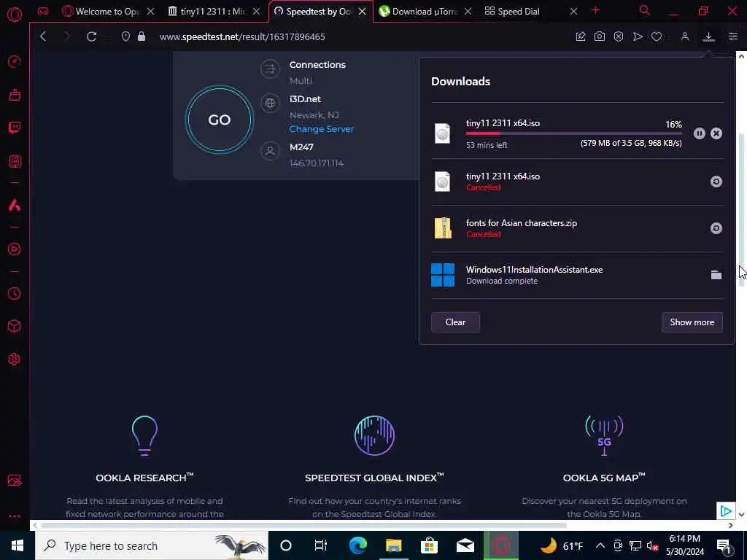
Task: Open Settings gear in sidebar
Action: tap(15, 359)
